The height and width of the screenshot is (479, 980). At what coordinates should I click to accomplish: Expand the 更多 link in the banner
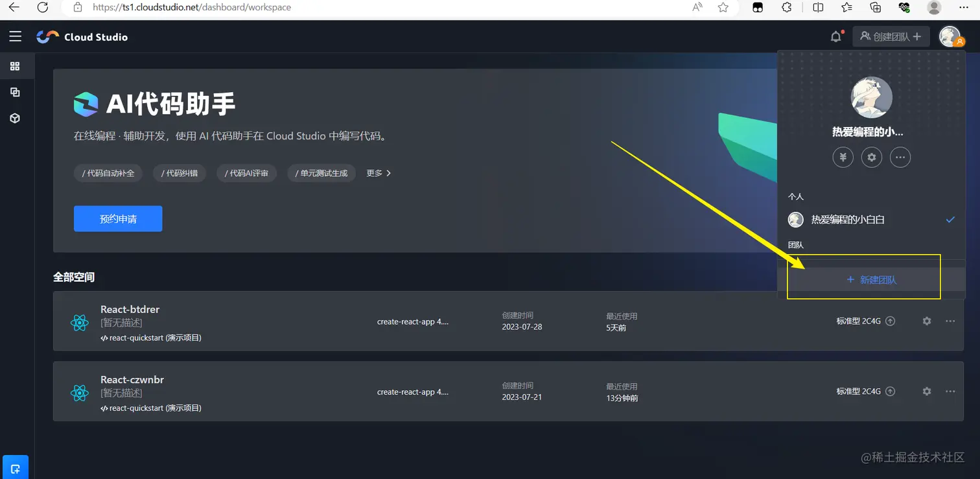(x=379, y=173)
